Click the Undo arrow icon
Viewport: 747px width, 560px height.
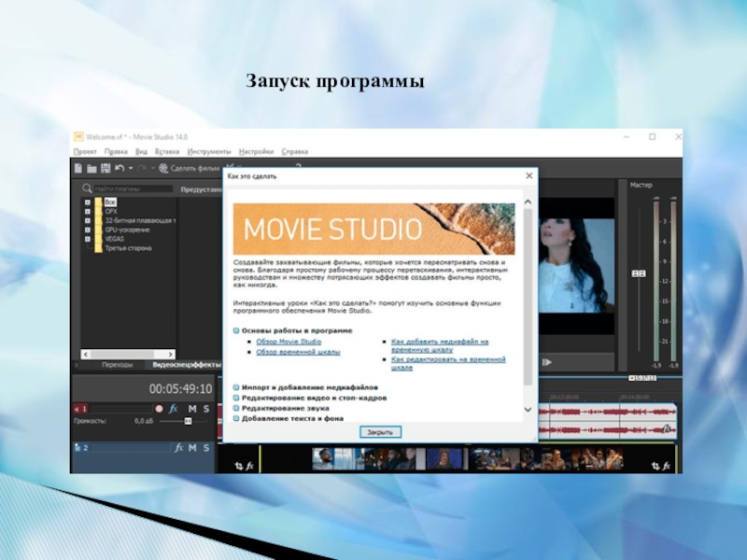click(x=120, y=169)
